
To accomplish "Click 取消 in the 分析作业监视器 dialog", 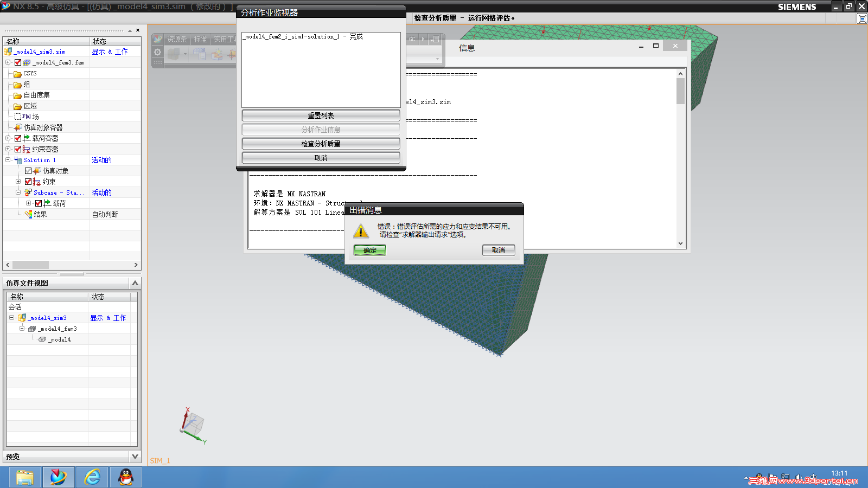I will pyautogui.click(x=321, y=158).
